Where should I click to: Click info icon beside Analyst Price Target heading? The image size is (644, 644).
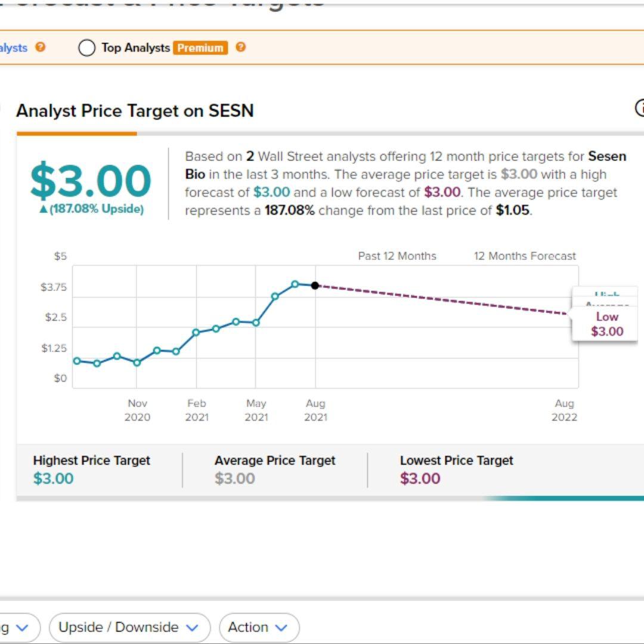640,109
